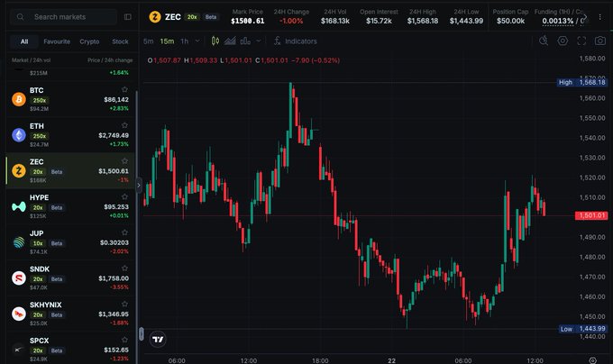This screenshot has height=364, width=613.
Task: Open chart settings hexagon icon
Action: click(563, 41)
